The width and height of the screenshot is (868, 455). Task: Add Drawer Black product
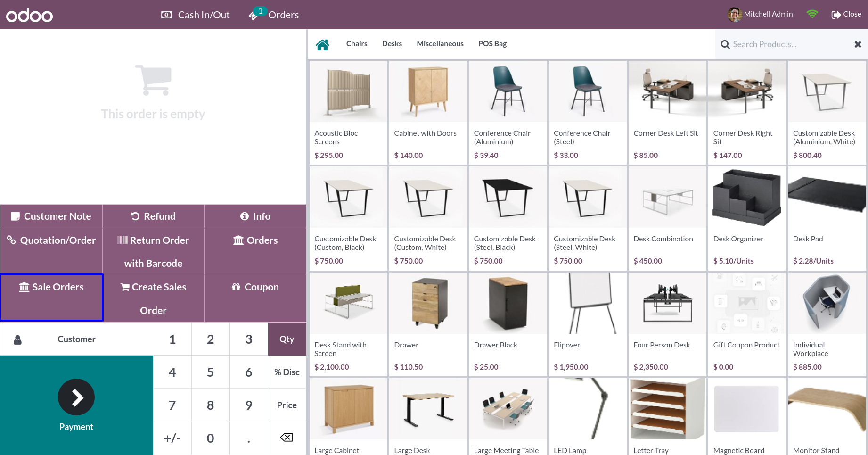pos(508,324)
